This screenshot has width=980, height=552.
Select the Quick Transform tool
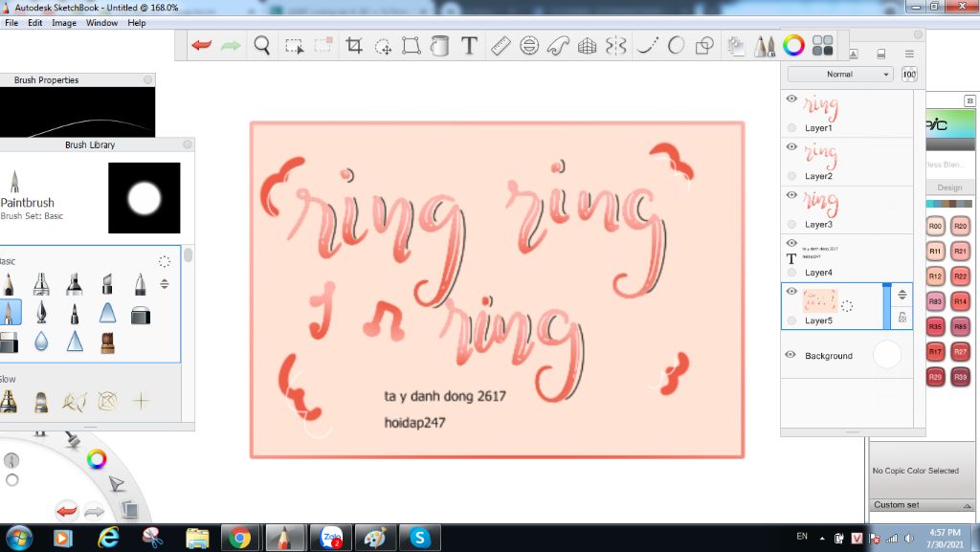(383, 46)
